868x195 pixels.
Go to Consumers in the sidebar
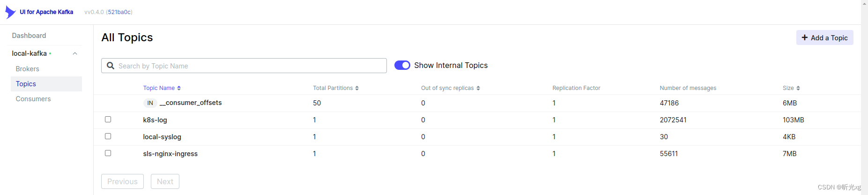click(33, 99)
